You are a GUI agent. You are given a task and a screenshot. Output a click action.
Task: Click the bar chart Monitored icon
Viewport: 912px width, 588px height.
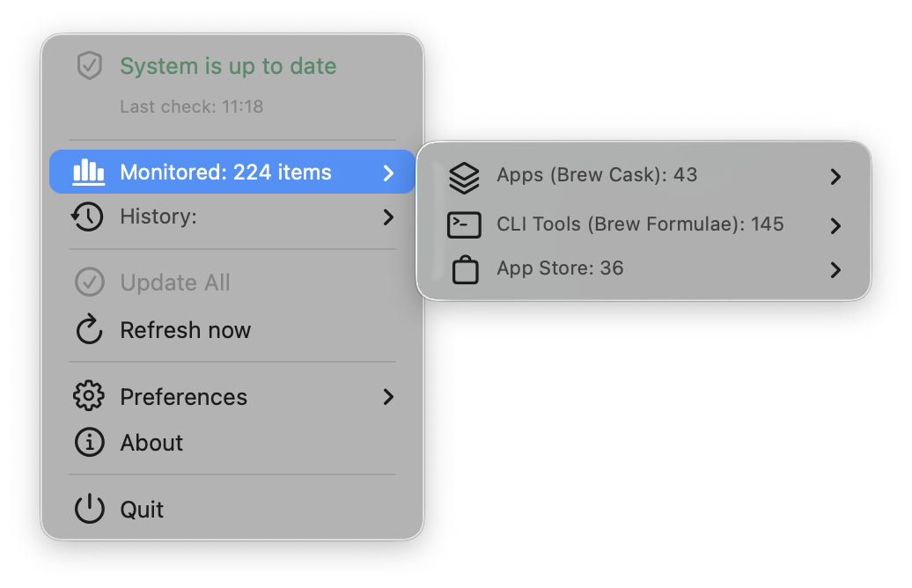click(89, 172)
